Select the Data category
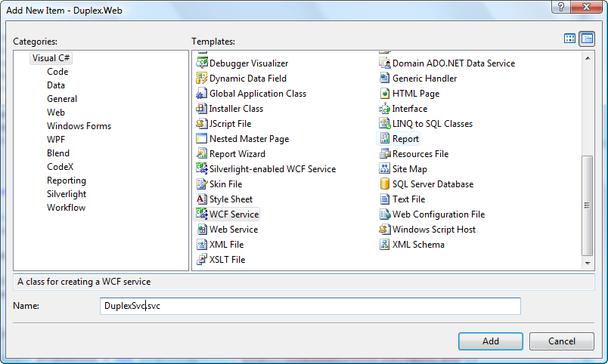Screen dimensions: 608x364 (56, 85)
